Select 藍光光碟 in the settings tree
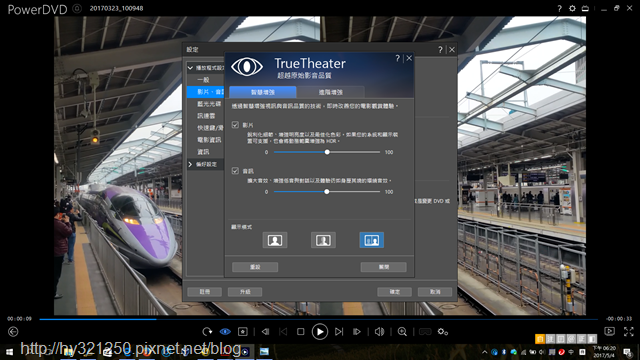Screen dimensions: 640x360 [x=209, y=104]
